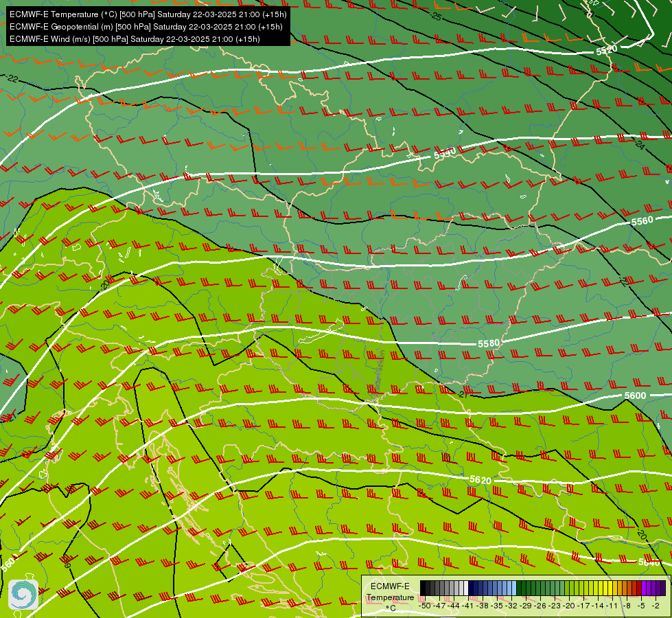Viewport: 672px width, 618px height.
Task: Select the ECMWF-E Geopotential 500 hPa title line
Action: tap(146, 27)
